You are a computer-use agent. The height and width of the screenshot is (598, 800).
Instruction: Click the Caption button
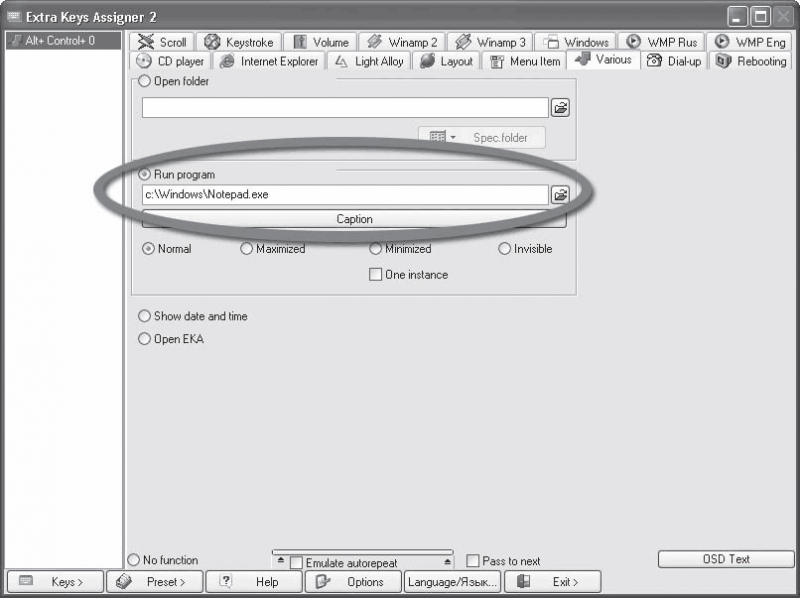[x=354, y=219]
